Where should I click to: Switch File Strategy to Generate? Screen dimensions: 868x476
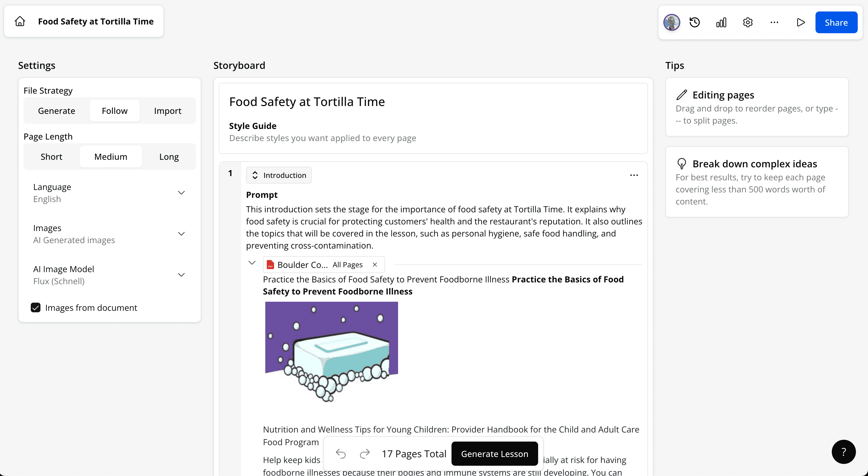tap(56, 111)
